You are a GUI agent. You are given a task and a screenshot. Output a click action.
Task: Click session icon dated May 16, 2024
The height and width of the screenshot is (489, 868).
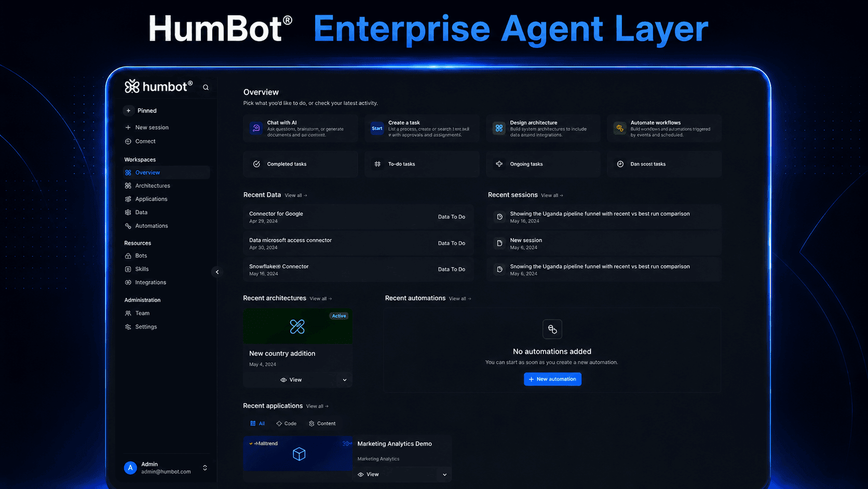point(499,217)
